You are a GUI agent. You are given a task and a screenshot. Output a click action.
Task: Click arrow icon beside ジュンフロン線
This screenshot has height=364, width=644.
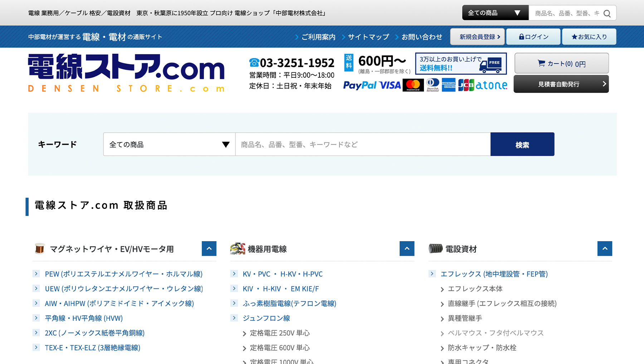coord(234,318)
